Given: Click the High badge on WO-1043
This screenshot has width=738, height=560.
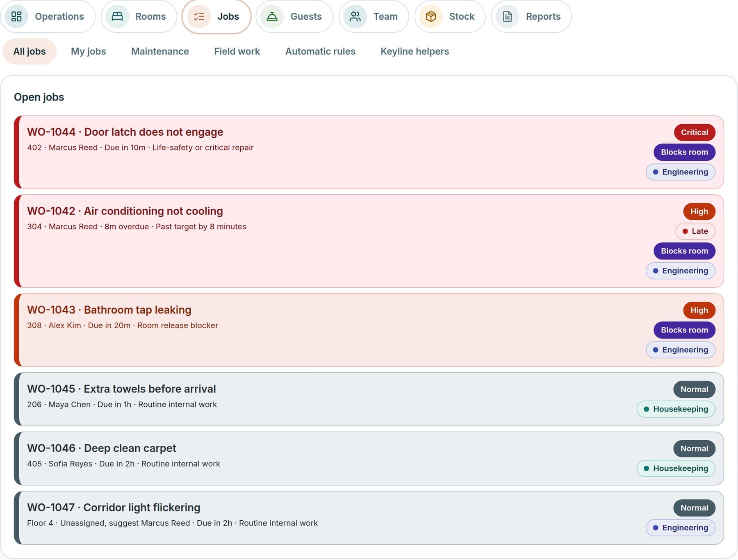Looking at the screenshot, I should click(x=699, y=310).
